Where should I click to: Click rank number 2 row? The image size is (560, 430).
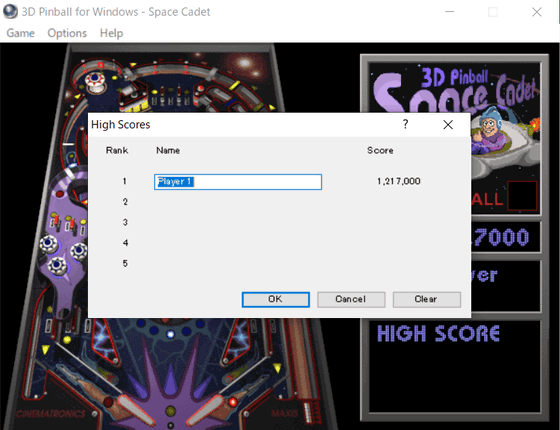pos(125,202)
